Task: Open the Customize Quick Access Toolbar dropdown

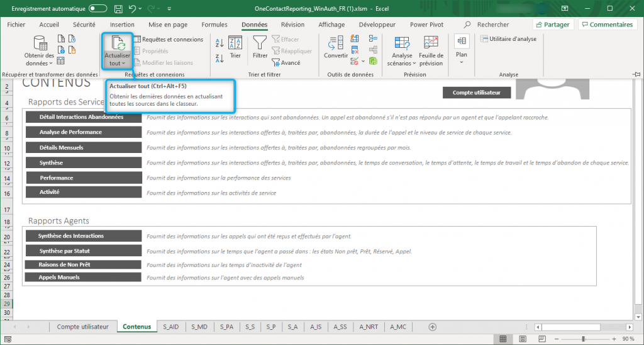Action: point(170,9)
